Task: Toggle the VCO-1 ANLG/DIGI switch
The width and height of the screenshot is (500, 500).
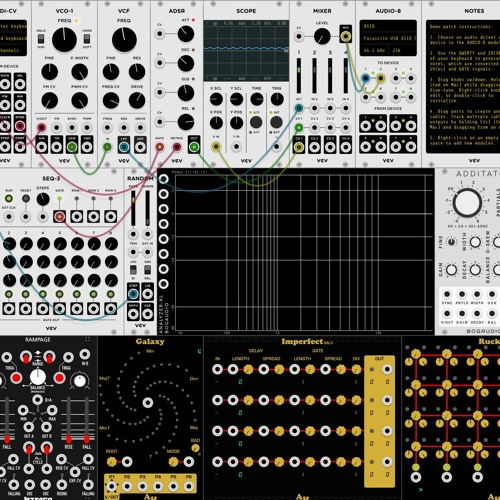Action: coord(41,39)
